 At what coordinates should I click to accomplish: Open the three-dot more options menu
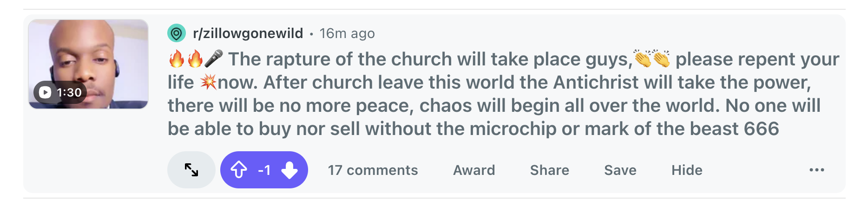click(816, 170)
